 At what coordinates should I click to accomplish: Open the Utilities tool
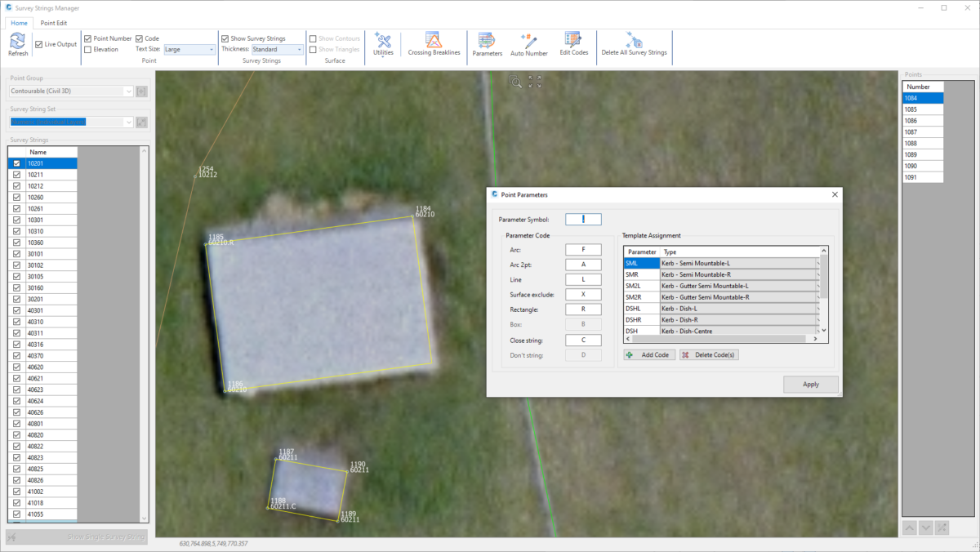click(x=383, y=43)
